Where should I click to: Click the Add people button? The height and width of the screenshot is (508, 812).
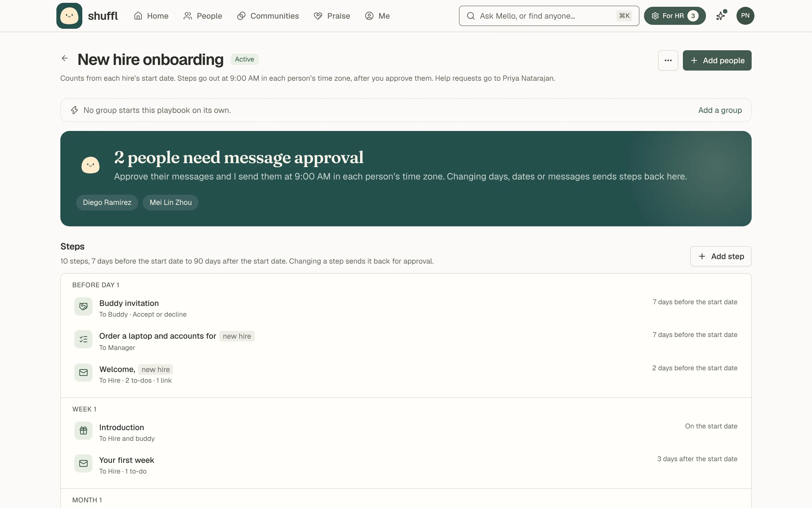[x=717, y=60]
